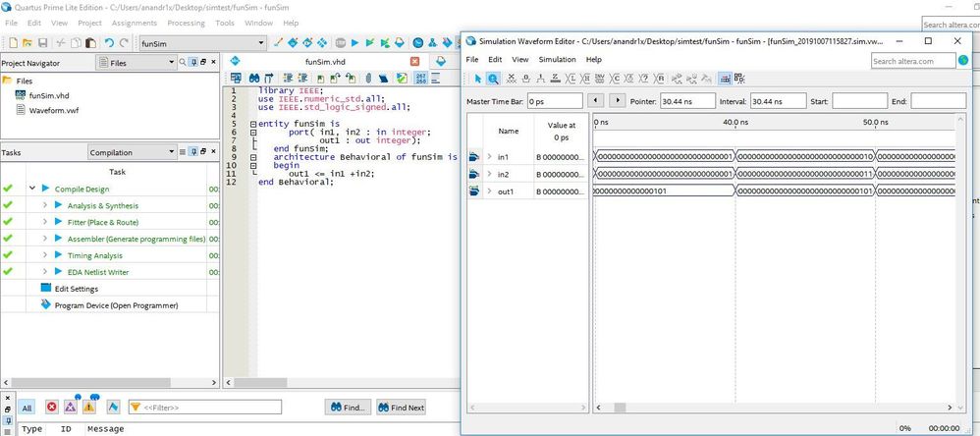
Task: Click the Find... button in messages panel
Action: coord(347,408)
